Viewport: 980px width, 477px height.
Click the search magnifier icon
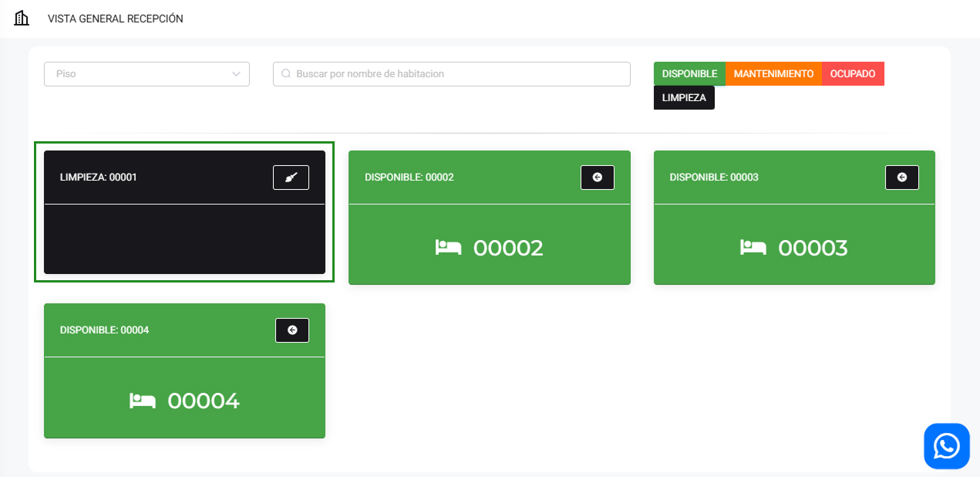tap(286, 74)
